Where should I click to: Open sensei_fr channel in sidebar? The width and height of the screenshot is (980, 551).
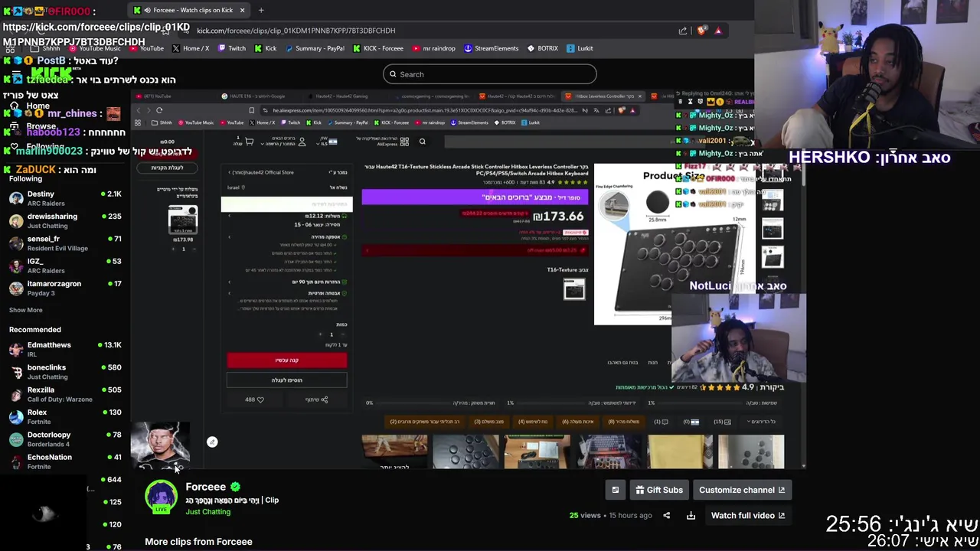tap(65, 243)
